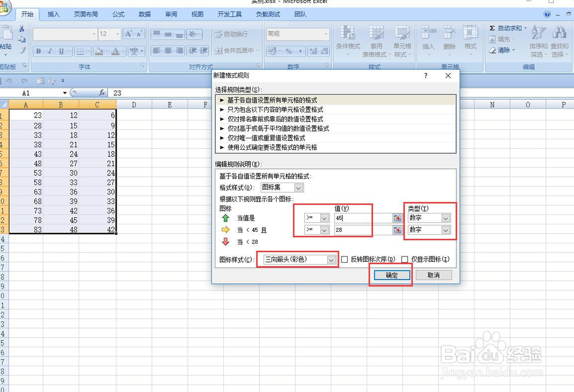Click the value field containing 28
Screen dimensions: 574x392
point(363,230)
